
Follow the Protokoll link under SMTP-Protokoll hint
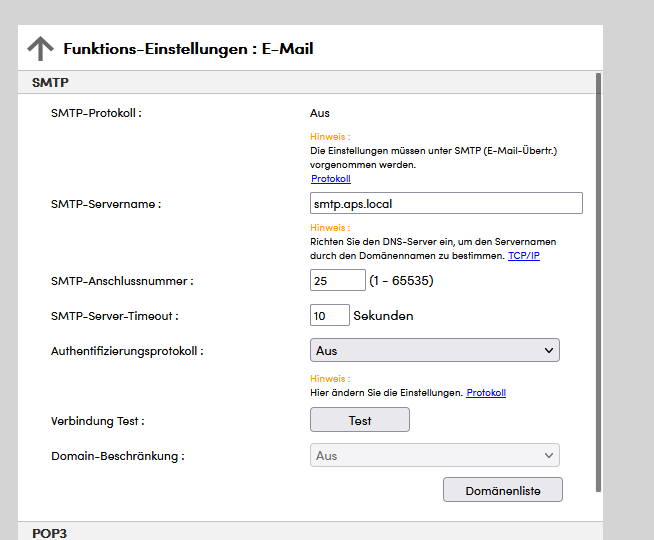pyautogui.click(x=330, y=179)
